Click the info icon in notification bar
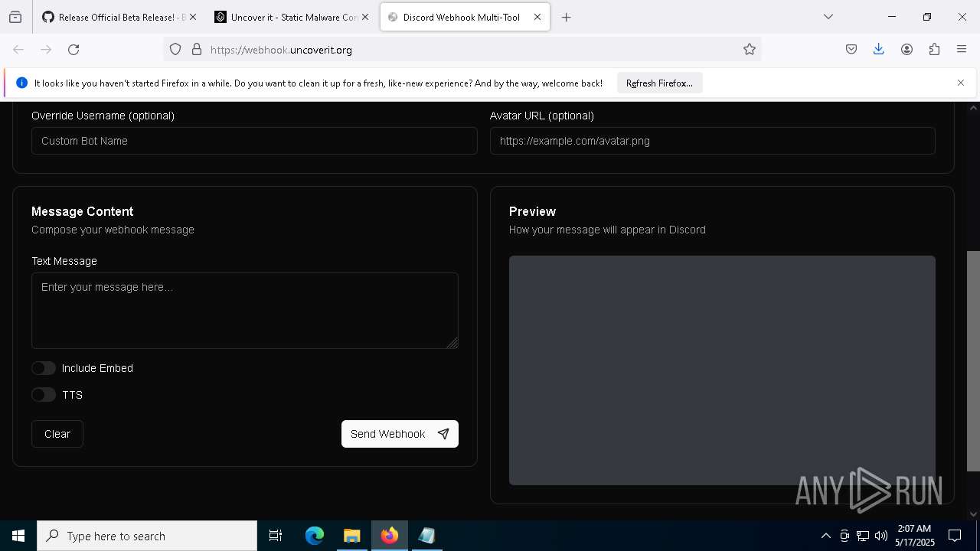 tap(21, 83)
